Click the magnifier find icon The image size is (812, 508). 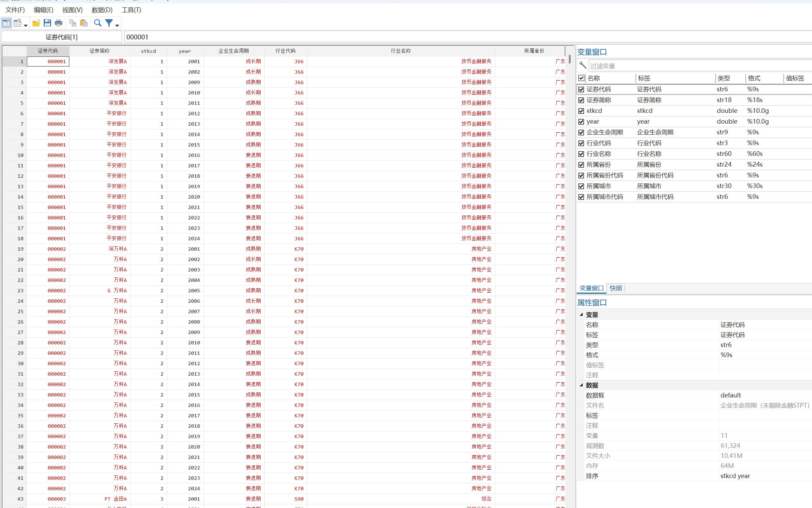tap(98, 23)
